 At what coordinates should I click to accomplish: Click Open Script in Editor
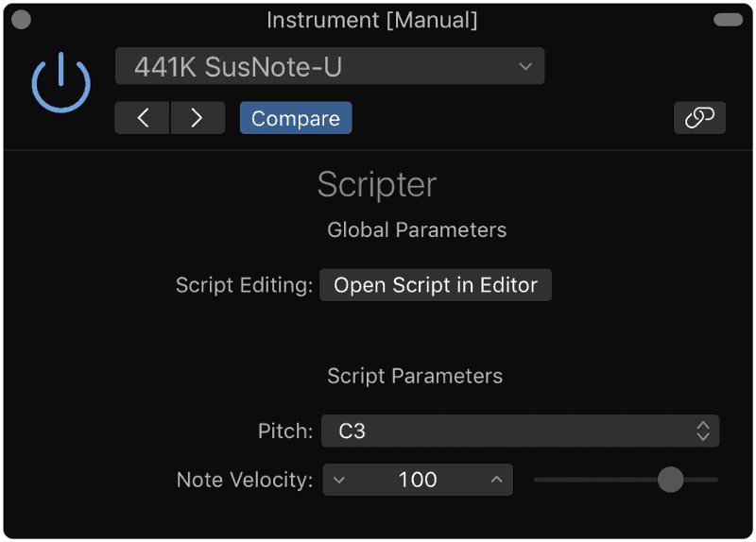point(436,285)
